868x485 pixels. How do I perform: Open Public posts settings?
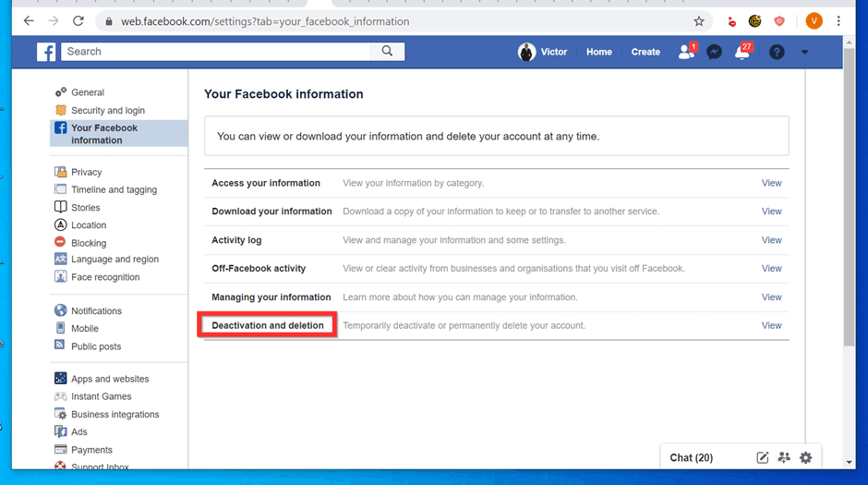click(96, 346)
